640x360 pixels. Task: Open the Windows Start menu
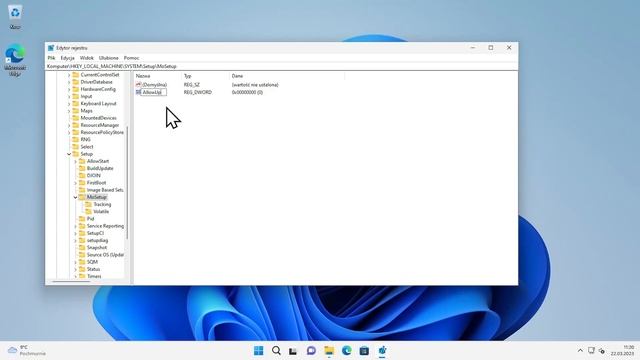pyautogui.click(x=258, y=351)
